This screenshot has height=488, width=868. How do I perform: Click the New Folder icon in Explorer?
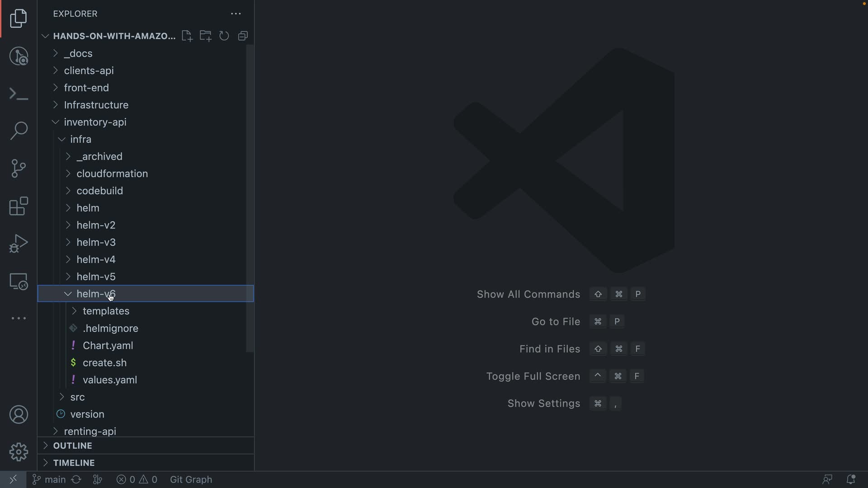tap(206, 36)
